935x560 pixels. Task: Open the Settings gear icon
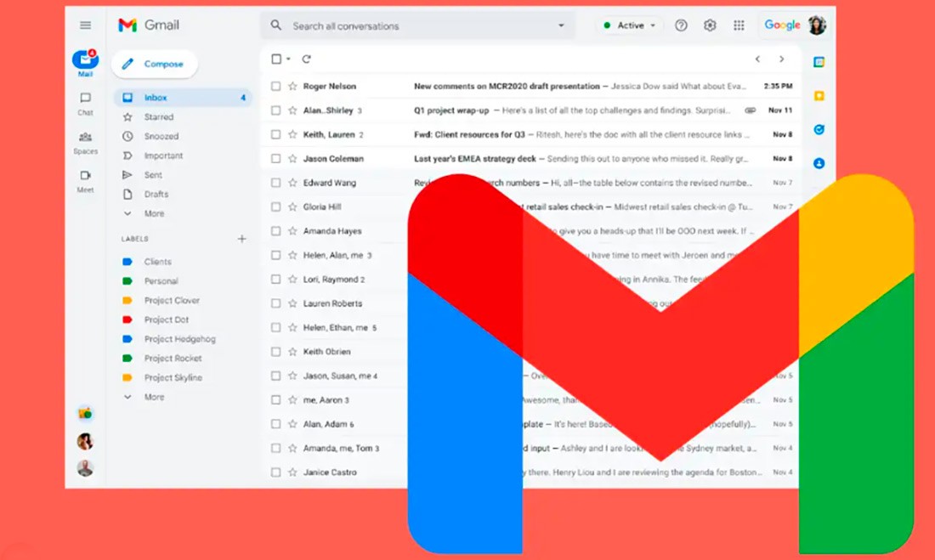click(x=710, y=25)
